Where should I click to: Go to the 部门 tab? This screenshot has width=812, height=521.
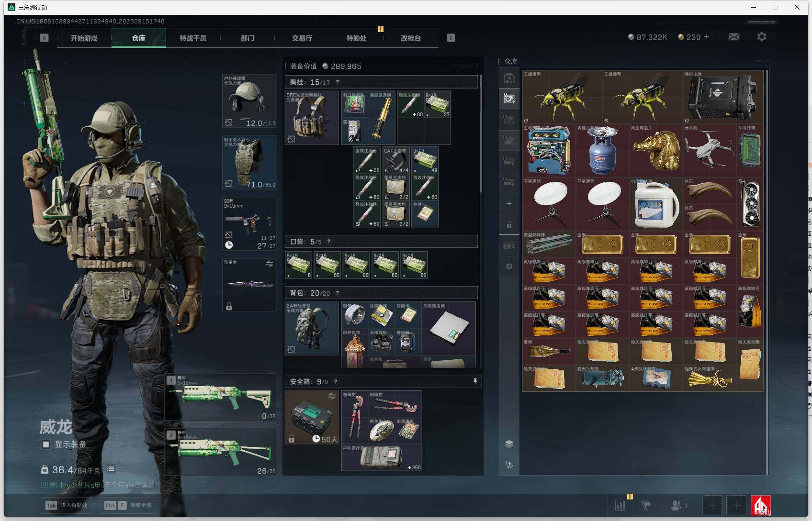pyautogui.click(x=248, y=38)
